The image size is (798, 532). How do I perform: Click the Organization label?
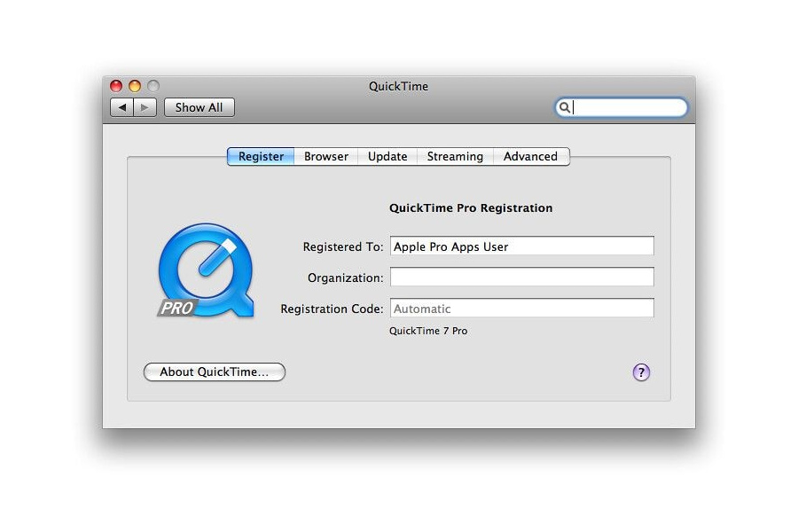346,278
